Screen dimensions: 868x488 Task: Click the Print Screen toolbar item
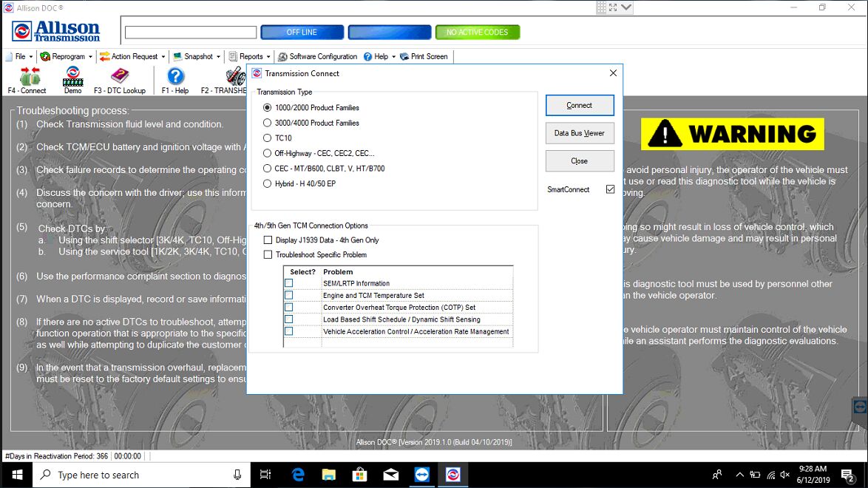pos(424,56)
